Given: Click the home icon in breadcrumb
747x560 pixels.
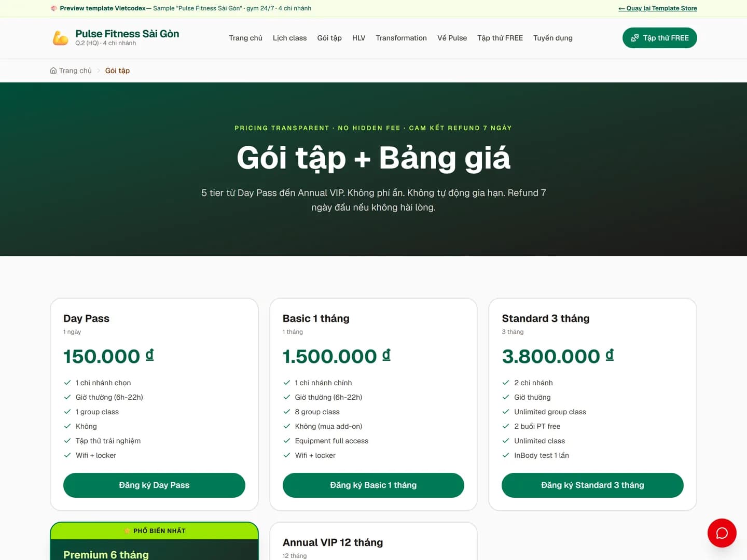Looking at the screenshot, I should [53, 71].
